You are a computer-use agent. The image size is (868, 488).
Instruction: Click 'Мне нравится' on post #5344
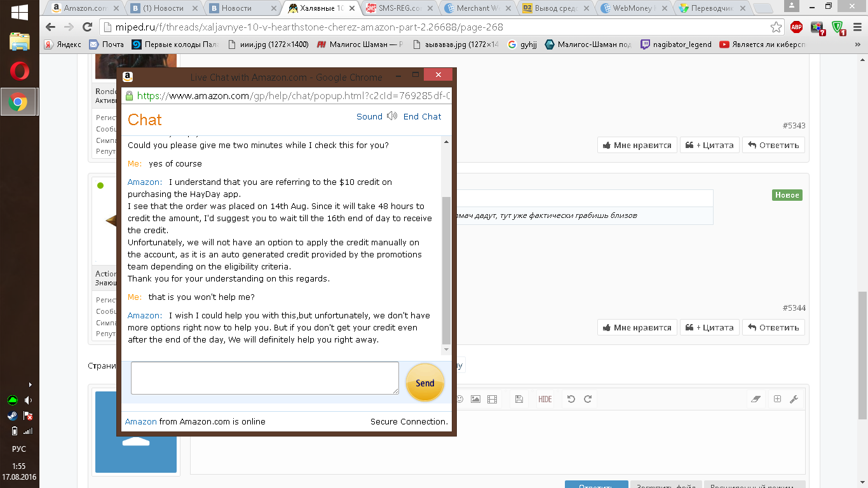(x=636, y=327)
